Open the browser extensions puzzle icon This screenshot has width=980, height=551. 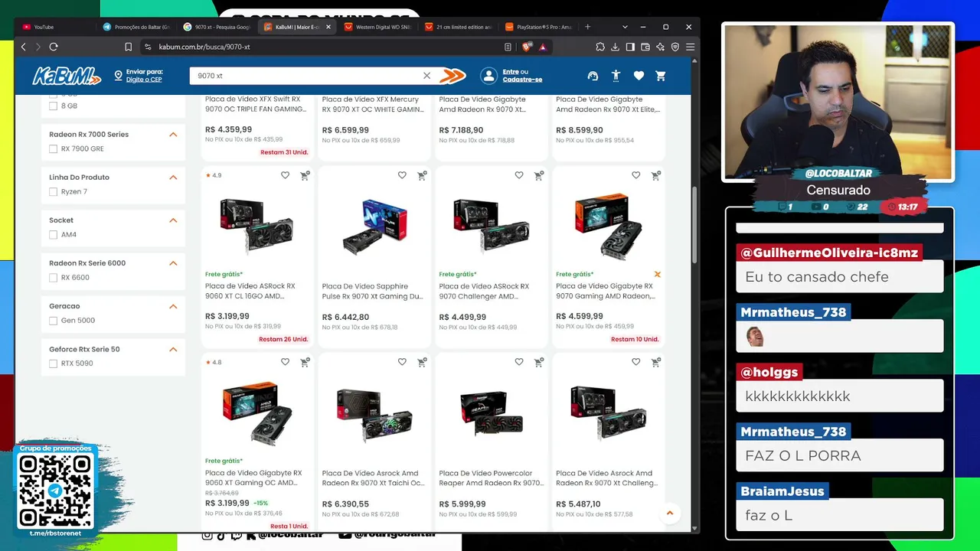coord(600,47)
